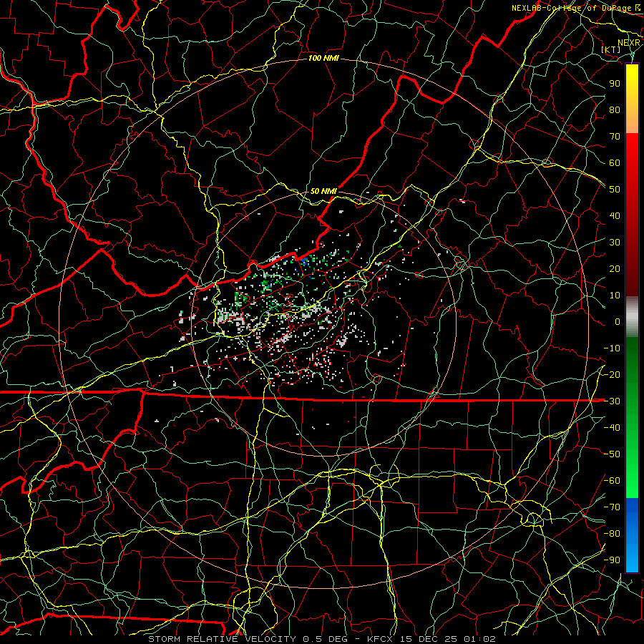The image size is (644, 644).
Task: Click the 90 value on velocity scale
Action: click(615, 84)
